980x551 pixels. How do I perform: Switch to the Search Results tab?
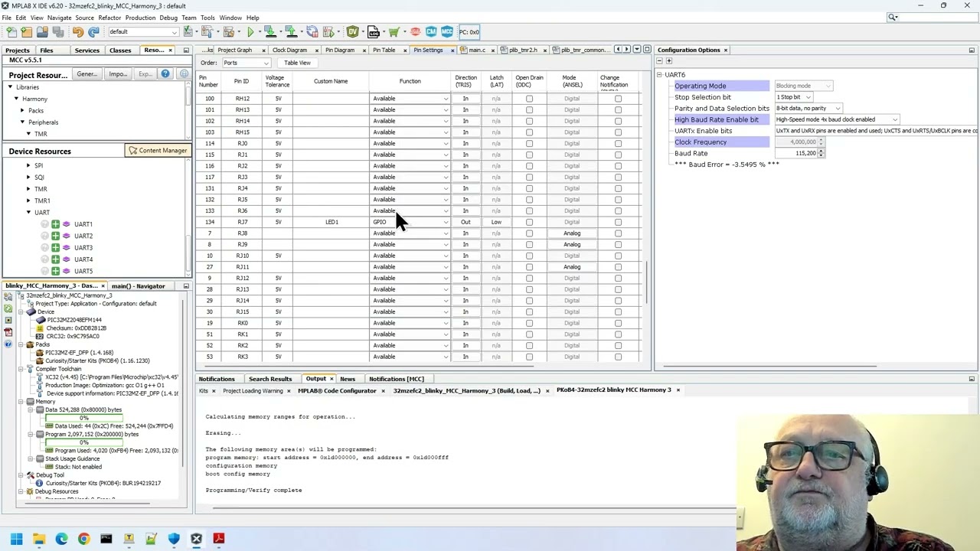[270, 379]
